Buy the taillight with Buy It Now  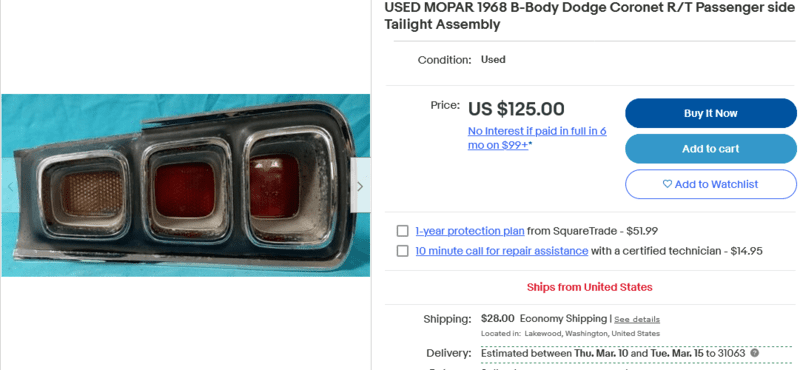[710, 113]
